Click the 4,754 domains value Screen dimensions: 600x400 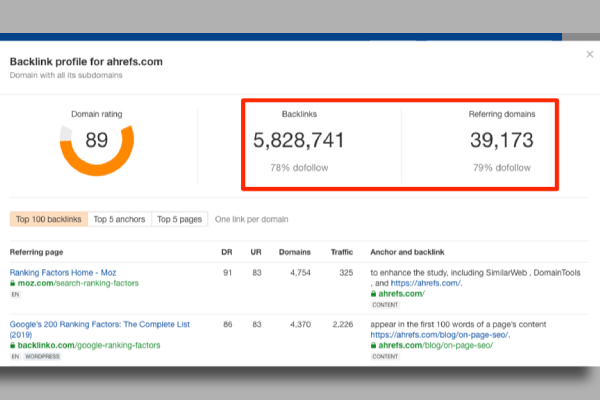[300, 273]
